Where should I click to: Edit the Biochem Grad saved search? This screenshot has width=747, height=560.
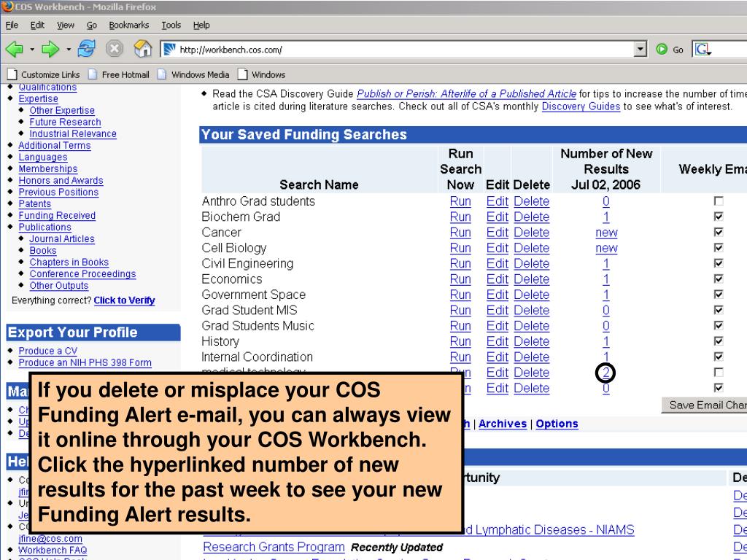click(498, 217)
